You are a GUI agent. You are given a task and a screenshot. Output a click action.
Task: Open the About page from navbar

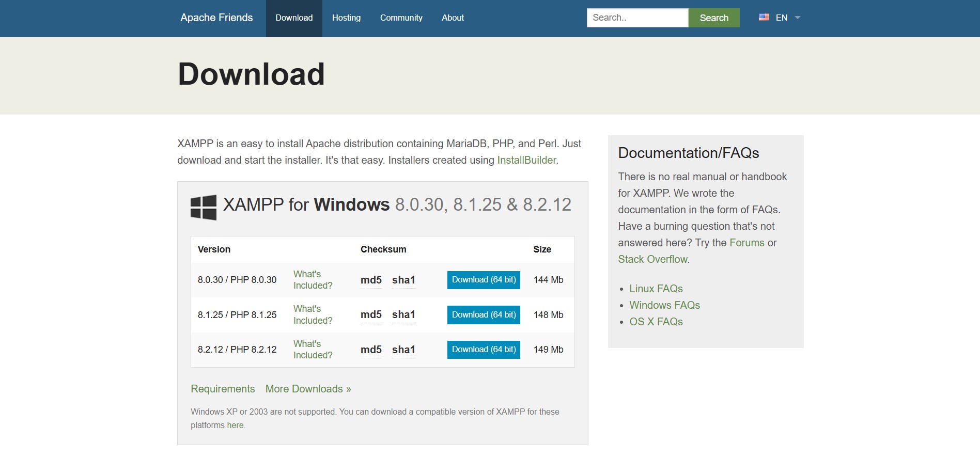[453, 18]
